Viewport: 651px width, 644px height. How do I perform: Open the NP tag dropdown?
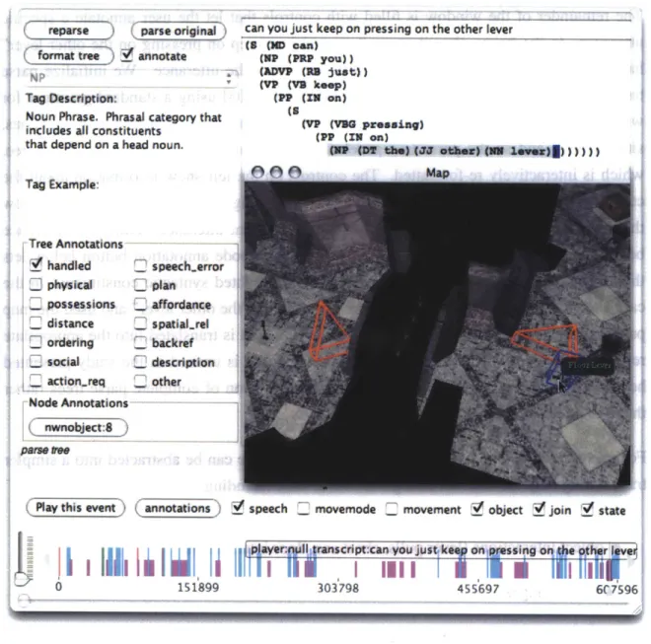(x=131, y=78)
